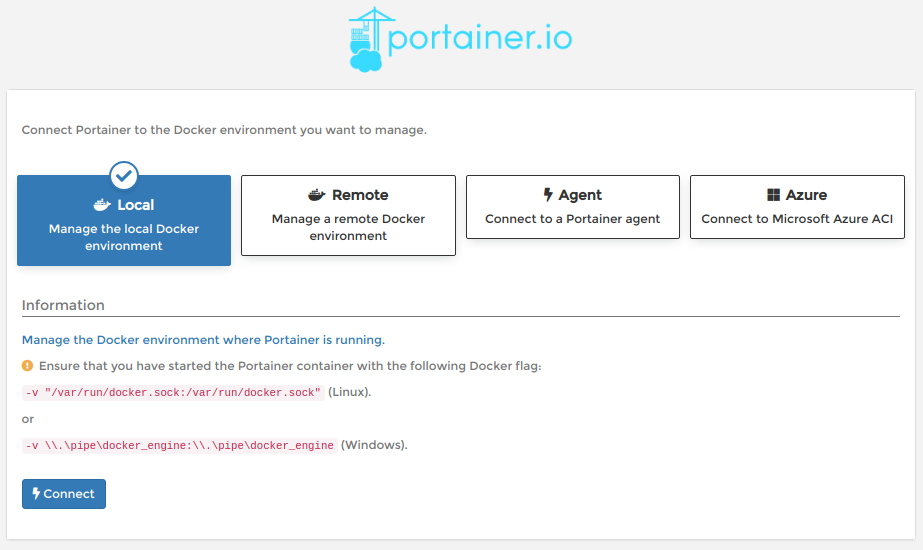The width and height of the screenshot is (923, 550).
Task: Click the 'Connect Portainer to the Docker environment' text
Action: pyautogui.click(x=224, y=130)
